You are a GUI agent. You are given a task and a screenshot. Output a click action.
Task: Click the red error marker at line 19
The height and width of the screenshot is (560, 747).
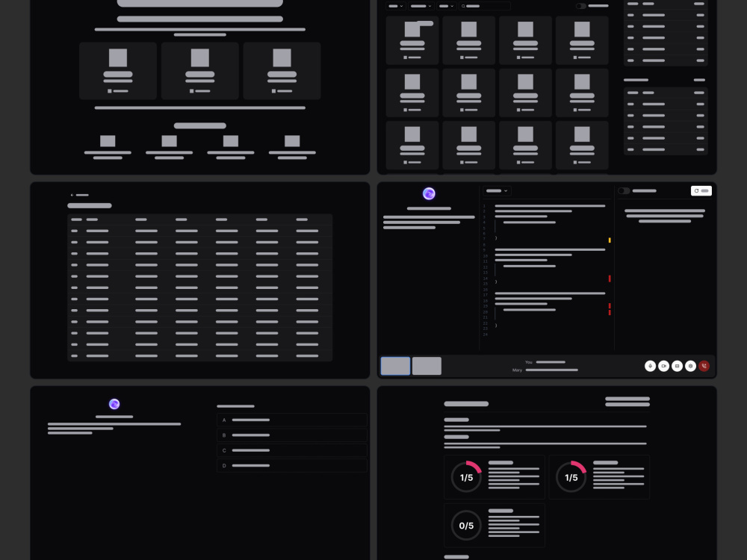pyautogui.click(x=610, y=306)
